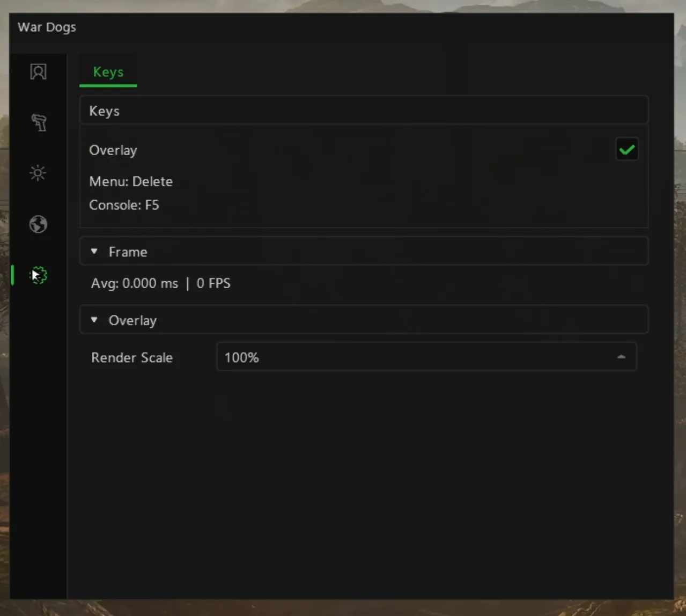Click the Overlay label beside the checkbox
This screenshot has width=686, height=616.
(113, 150)
